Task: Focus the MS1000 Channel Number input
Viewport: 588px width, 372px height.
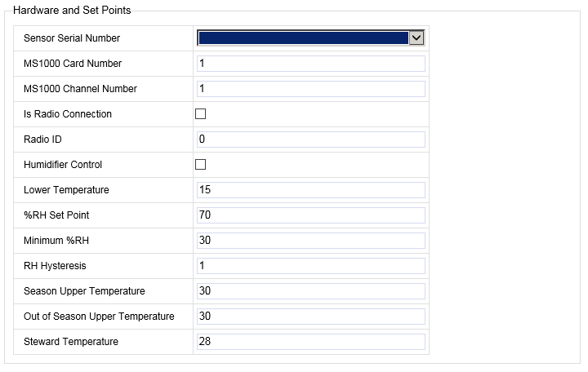Action: [310, 89]
